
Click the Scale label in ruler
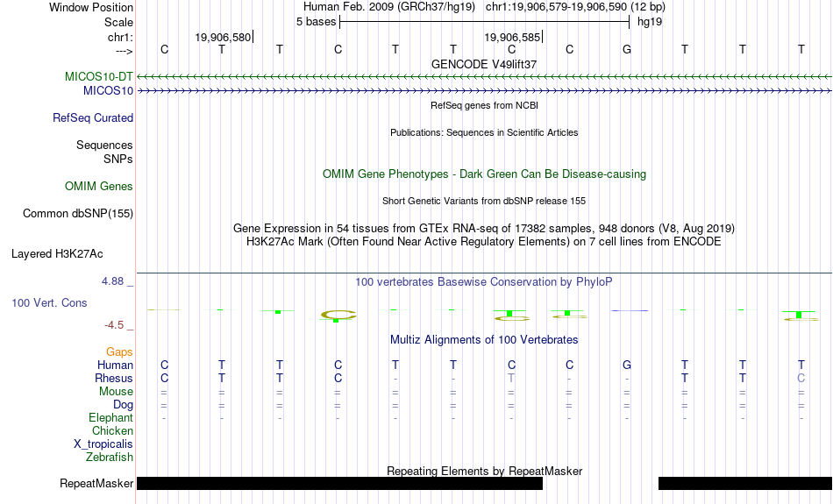[119, 22]
